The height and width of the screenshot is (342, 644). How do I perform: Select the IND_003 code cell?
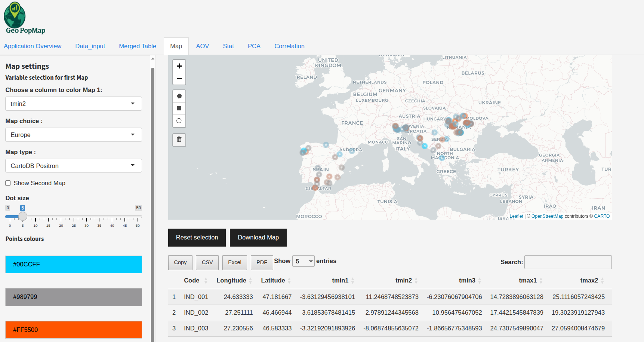point(196,328)
